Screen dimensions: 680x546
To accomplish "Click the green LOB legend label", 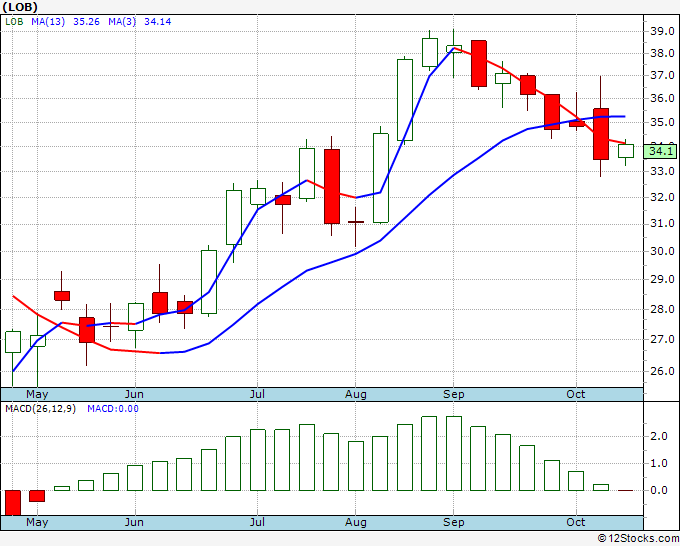I will pyautogui.click(x=14, y=21).
